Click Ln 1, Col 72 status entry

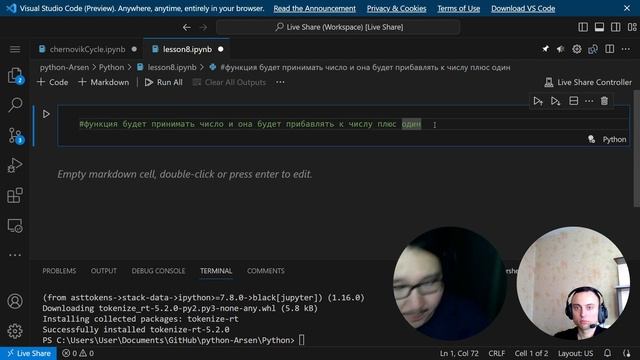[459, 353]
